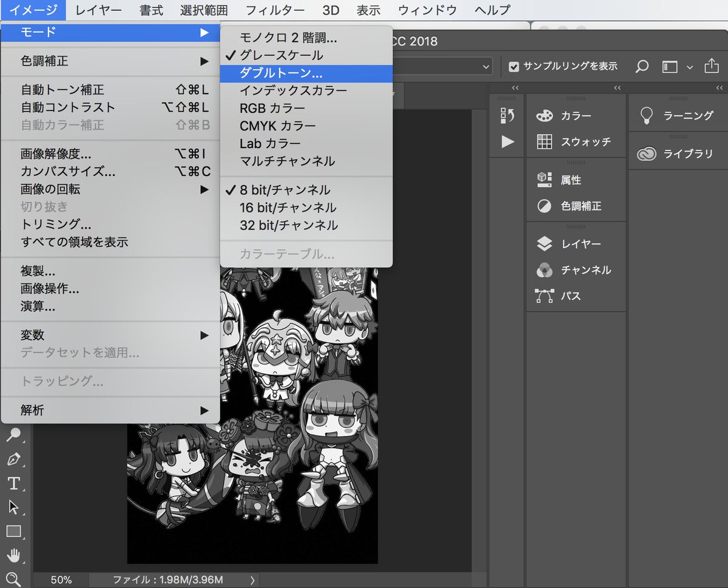Open the イメージ menu
Screen dimensions: 728x588
point(34,10)
